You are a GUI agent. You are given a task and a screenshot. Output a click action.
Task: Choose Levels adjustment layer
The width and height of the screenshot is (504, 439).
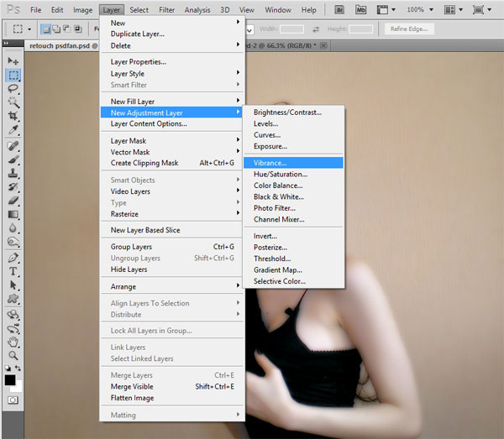293,123
